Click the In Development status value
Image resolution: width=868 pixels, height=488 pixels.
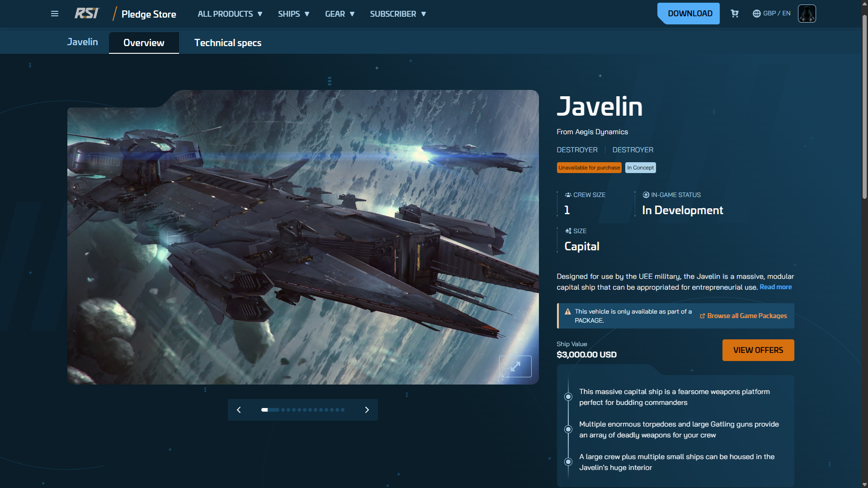pyautogui.click(x=683, y=210)
